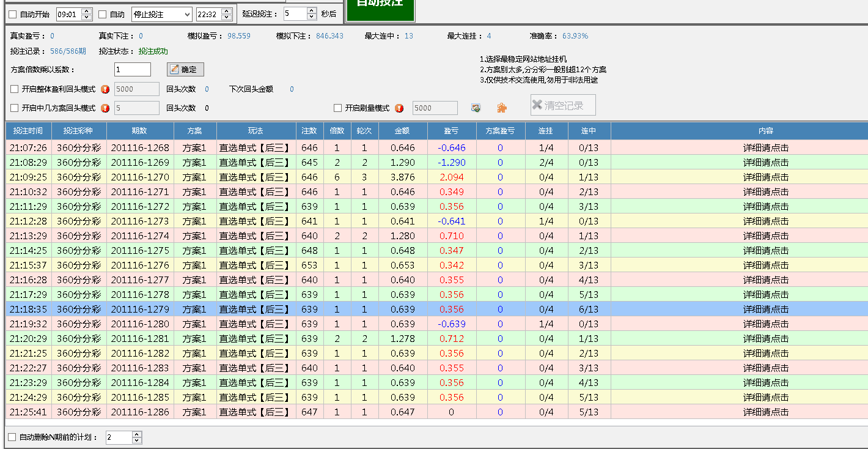The image size is (868, 449).
Task: Click the 期数 column header
Action: [140, 131]
